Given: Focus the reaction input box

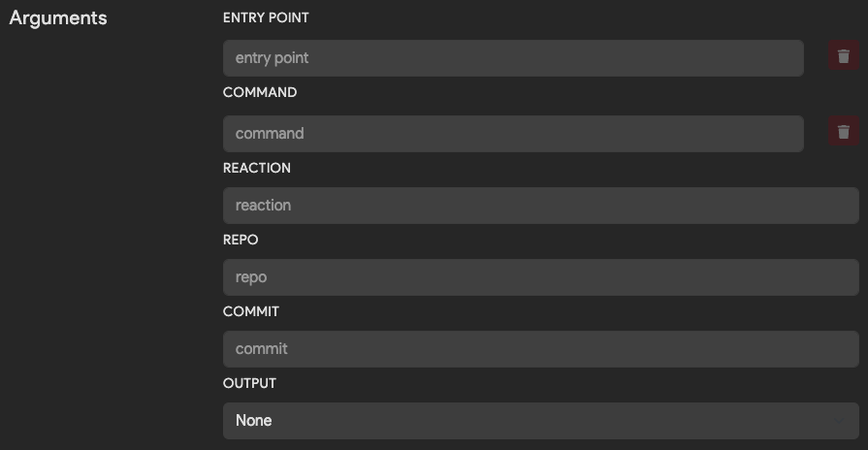Looking at the screenshot, I should [541, 206].
